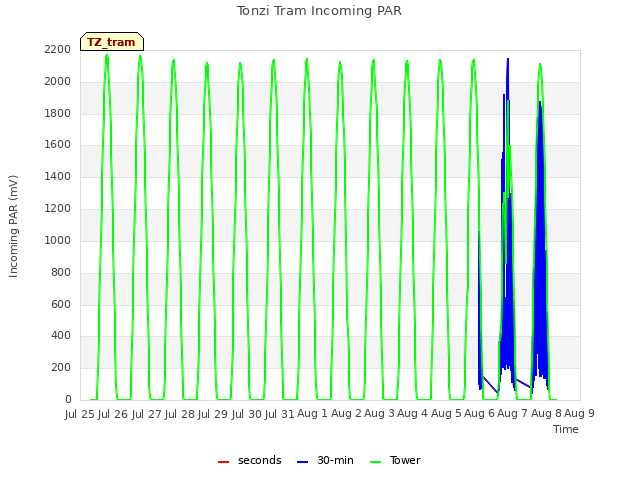Click the x-axis label 'Time'
The image size is (640, 480).
(x=566, y=429)
